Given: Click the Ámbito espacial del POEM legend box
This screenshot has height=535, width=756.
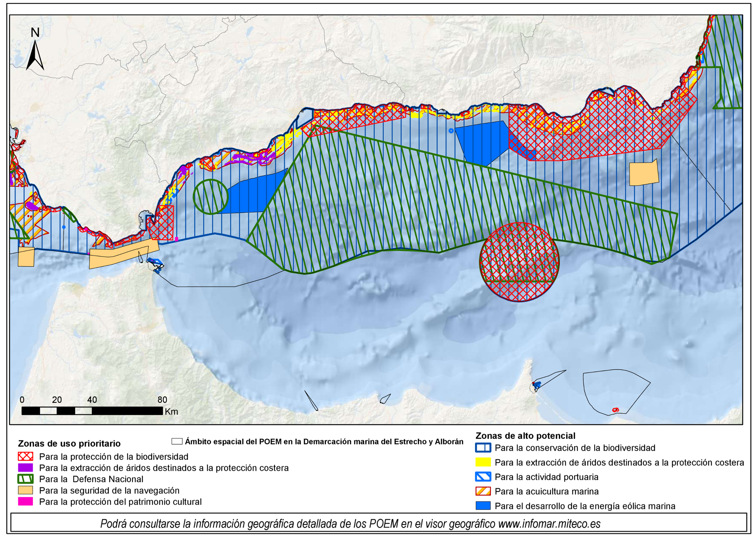Looking at the screenshot, I should pyautogui.click(x=177, y=441).
